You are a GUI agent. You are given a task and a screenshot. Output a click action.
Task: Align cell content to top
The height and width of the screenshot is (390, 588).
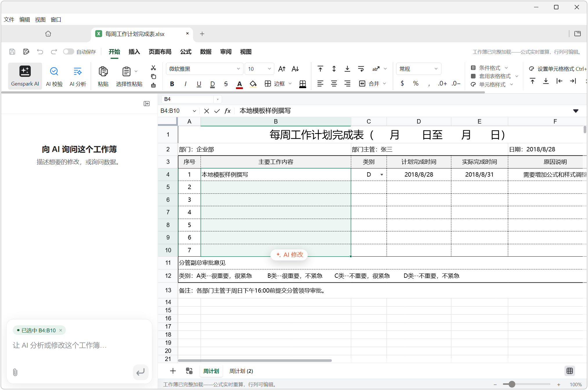[320, 69]
